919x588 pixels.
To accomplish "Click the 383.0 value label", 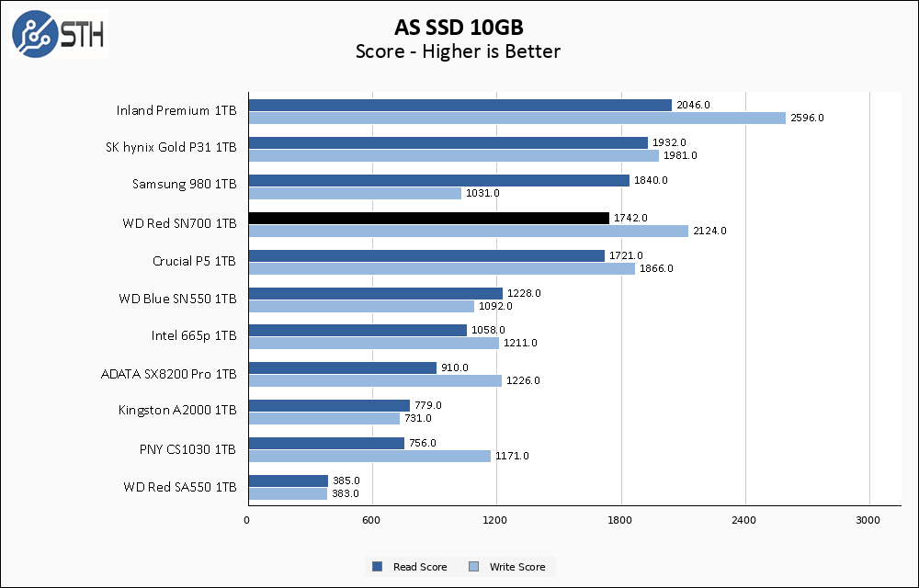I will [346, 493].
